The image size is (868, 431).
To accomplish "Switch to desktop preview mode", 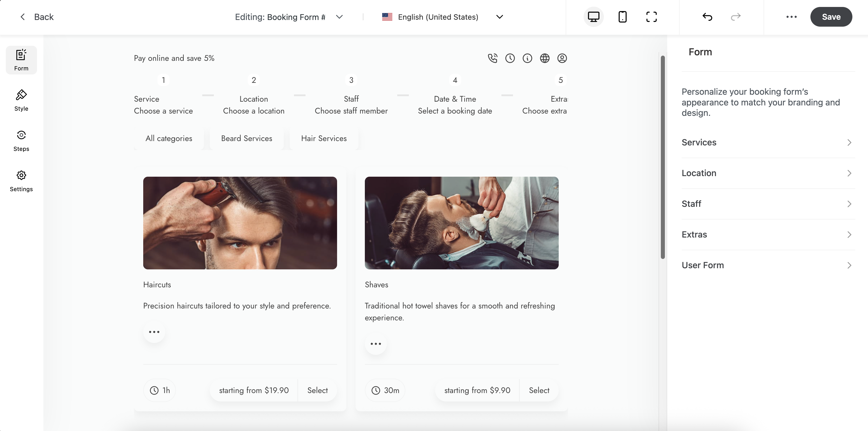I will 593,17.
